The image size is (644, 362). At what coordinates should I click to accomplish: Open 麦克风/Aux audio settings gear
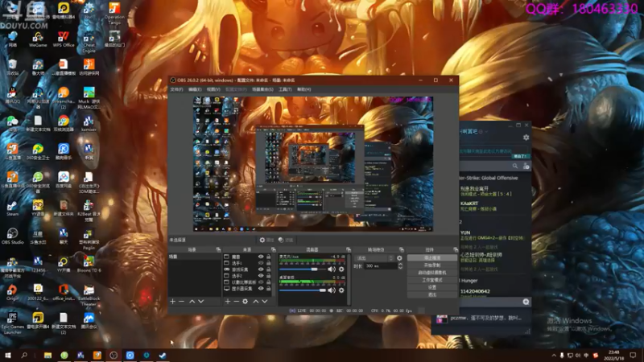pos(341,269)
